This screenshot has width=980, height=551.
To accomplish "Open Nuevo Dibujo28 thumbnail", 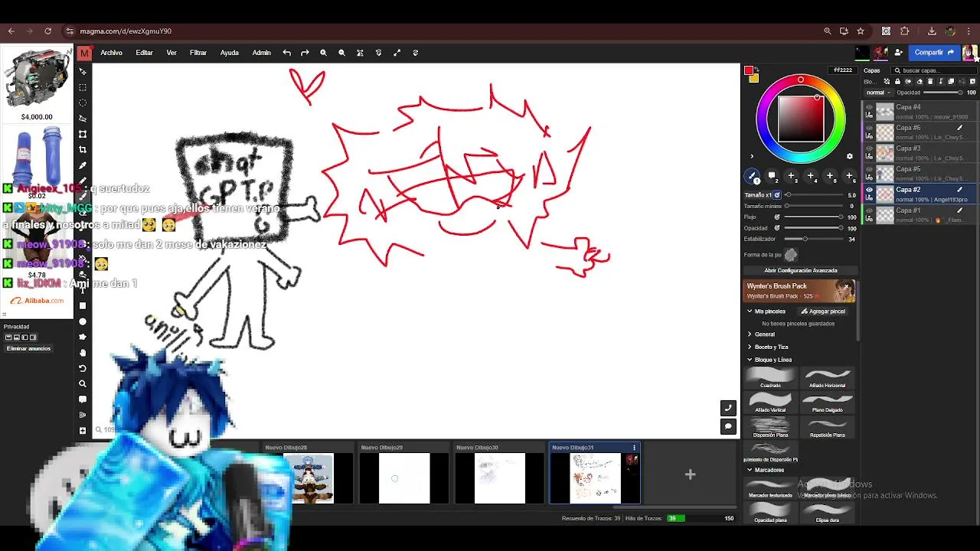I will 309,478.
